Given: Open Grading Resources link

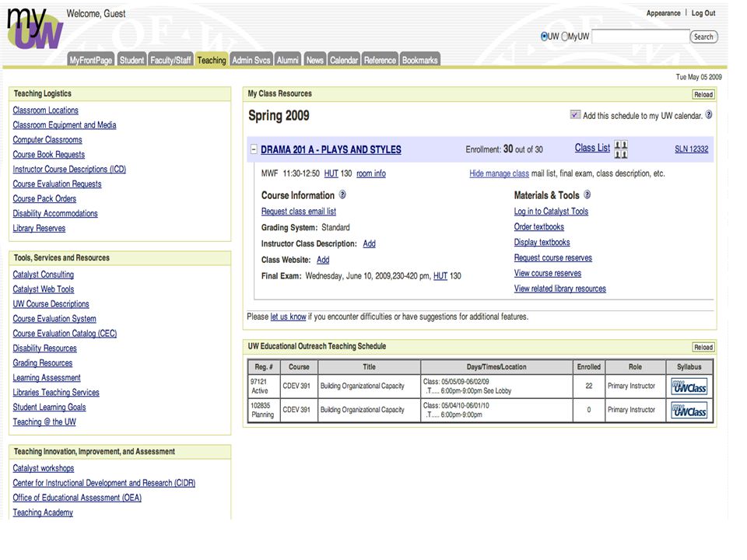Looking at the screenshot, I should (42, 363).
